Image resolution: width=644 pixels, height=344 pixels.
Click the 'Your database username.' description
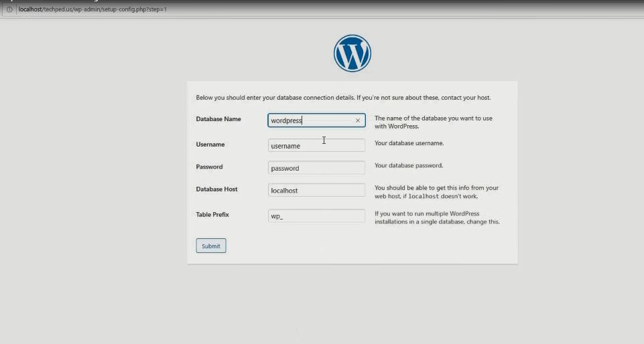point(409,143)
